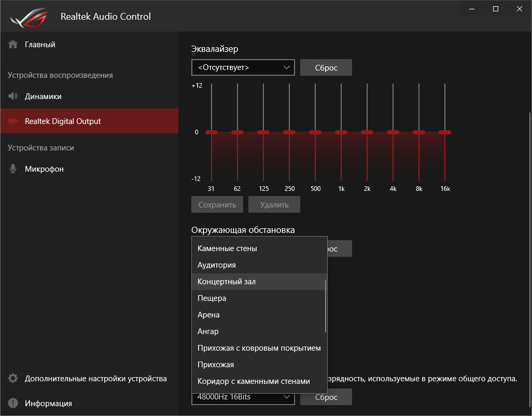Maximize the Realtek Audio Control window
The height and width of the screenshot is (416, 532).
pos(496,9)
